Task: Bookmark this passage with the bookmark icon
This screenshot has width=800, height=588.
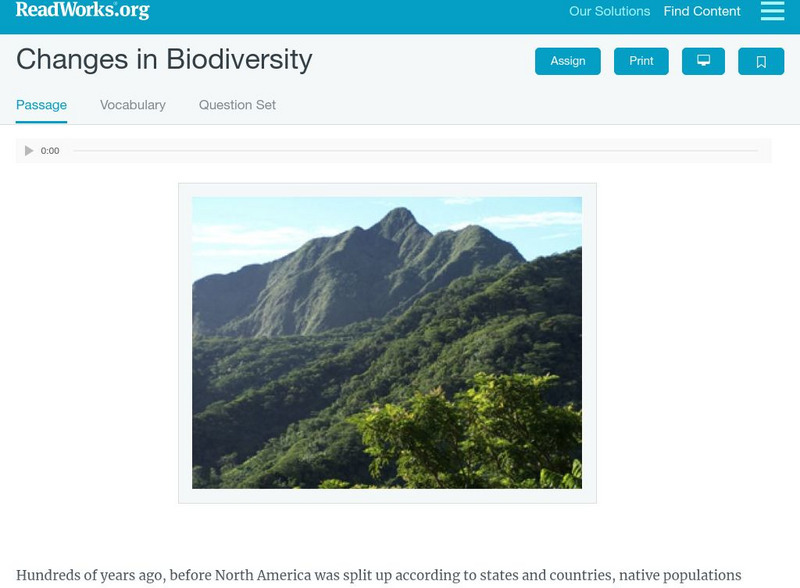Action: (x=761, y=61)
